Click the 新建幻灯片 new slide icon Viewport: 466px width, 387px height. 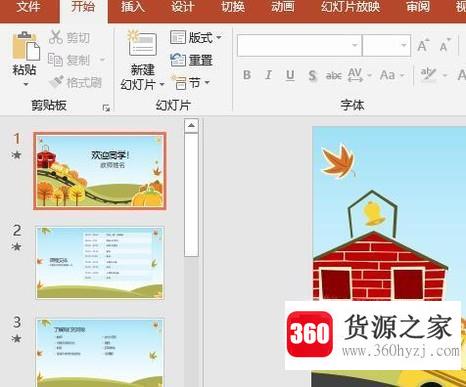(142, 43)
